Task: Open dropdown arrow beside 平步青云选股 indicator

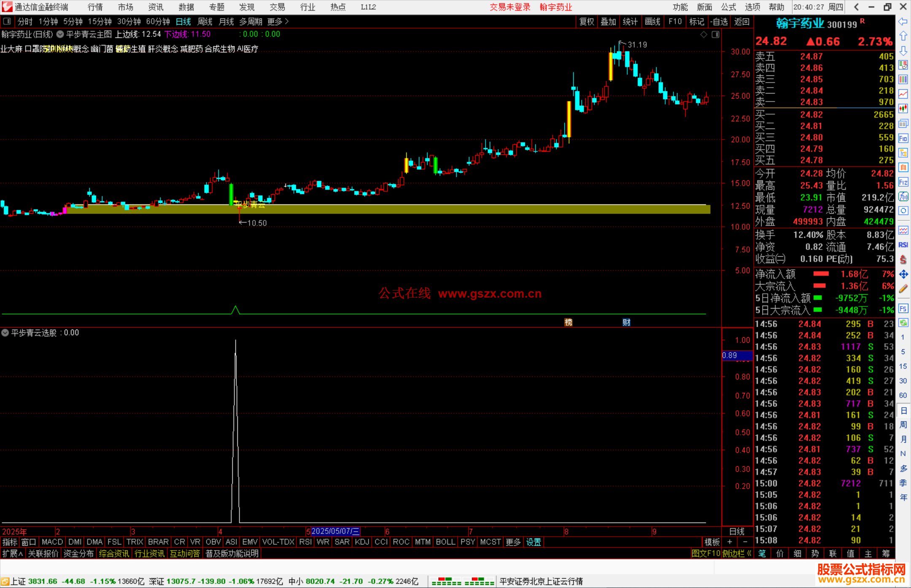Action: (x=5, y=333)
